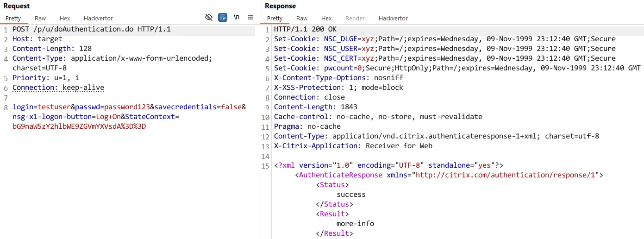Click the StateContext encoded value in request
The height and width of the screenshot is (239, 644).
click(79, 126)
